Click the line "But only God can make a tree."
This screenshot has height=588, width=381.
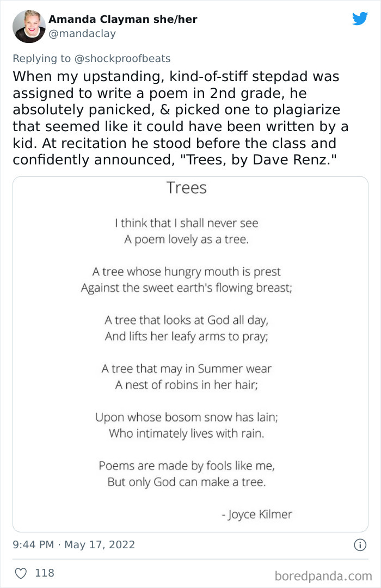pyautogui.click(x=186, y=482)
